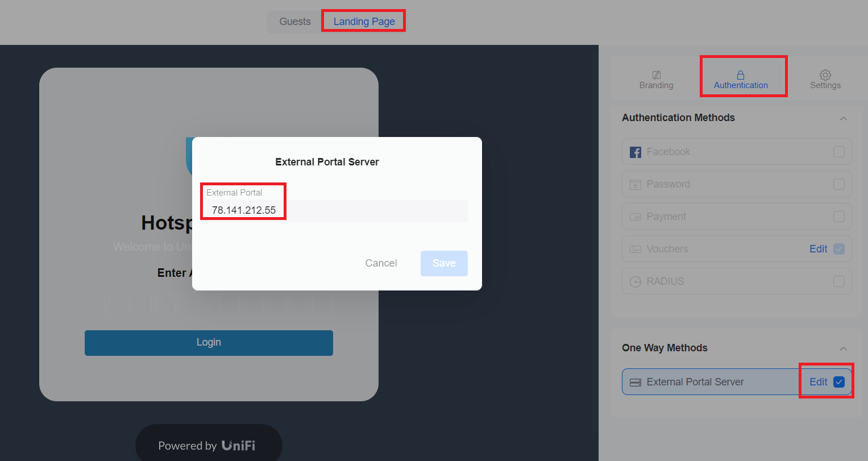Switch to the Guests tab

pyautogui.click(x=294, y=21)
